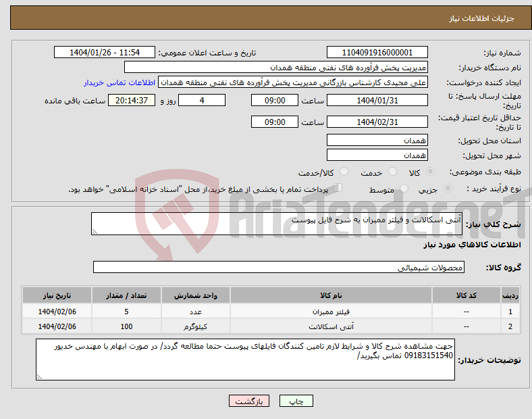
Task: Click the unit cell عدد
Action: (196, 312)
